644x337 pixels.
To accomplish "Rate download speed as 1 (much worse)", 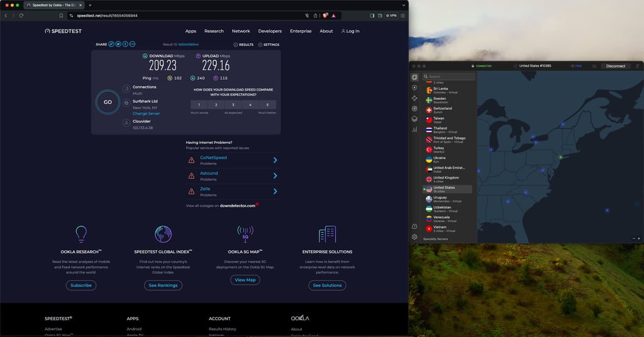I will point(199,104).
